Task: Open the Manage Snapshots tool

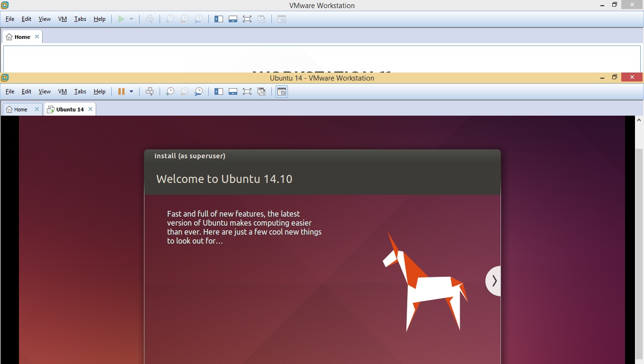Action: click(198, 91)
